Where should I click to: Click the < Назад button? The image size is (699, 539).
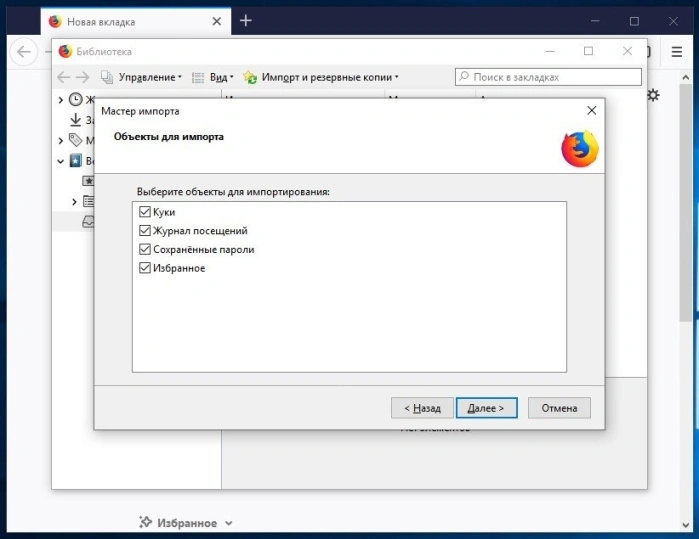tap(422, 408)
